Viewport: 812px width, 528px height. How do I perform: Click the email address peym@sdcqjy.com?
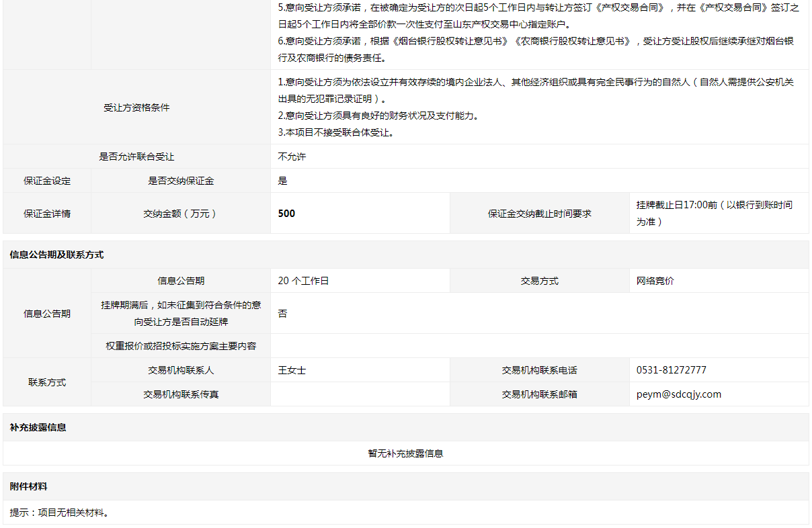(x=678, y=394)
